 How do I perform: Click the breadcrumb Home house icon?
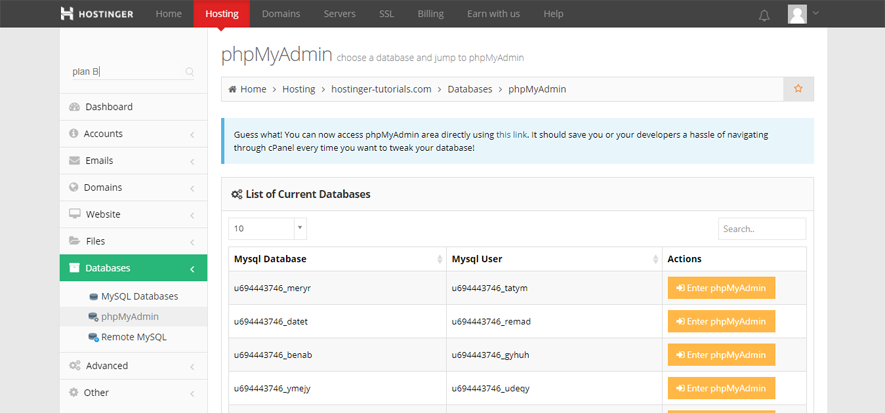(x=232, y=89)
